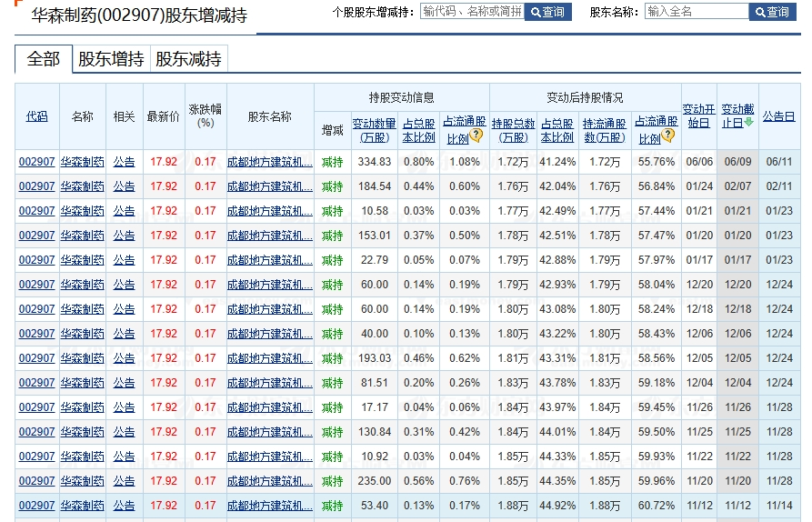Open shareholder 成都地方建筑机... in the 53.40 row

tap(270, 505)
